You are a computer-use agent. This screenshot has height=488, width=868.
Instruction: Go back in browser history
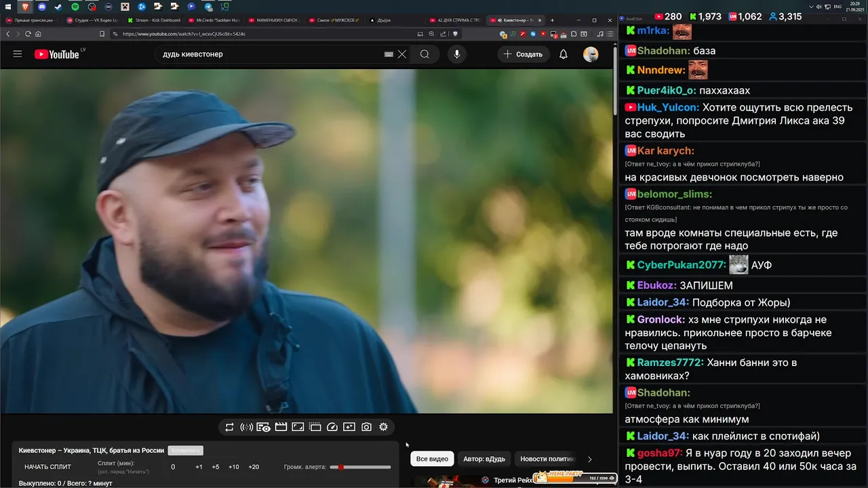[x=8, y=34]
